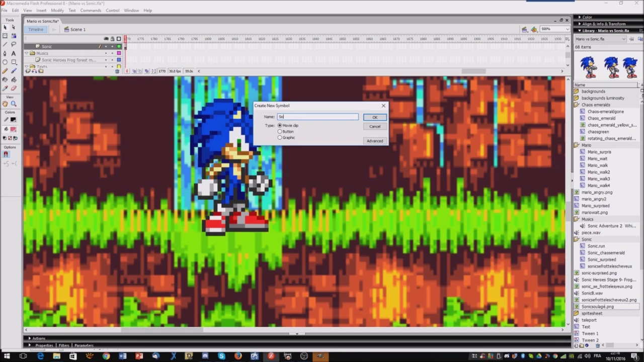Click Cancel in Create New Symbol dialog
The width and height of the screenshot is (644, 362).
375,127
